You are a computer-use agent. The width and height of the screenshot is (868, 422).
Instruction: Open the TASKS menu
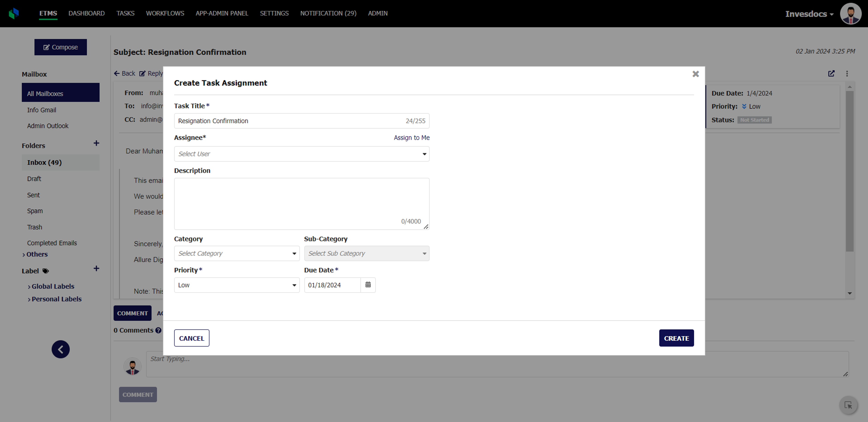point(125,14)
